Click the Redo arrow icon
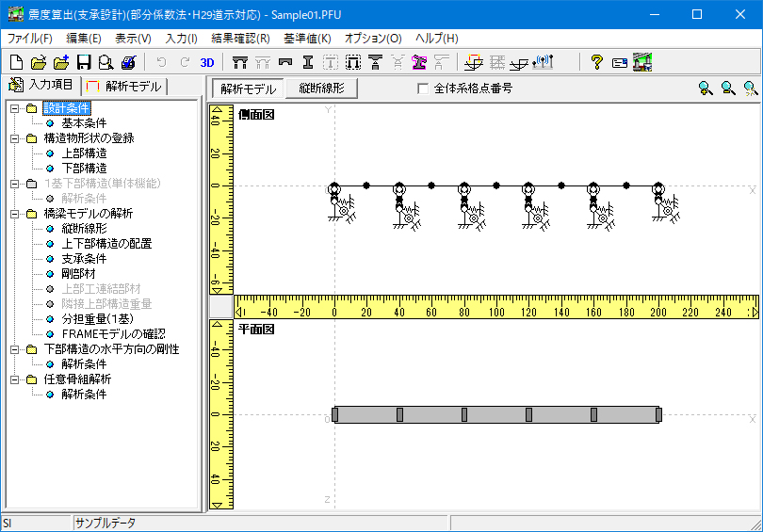Image resolution: width=763 pixels, height=532 pixels. (x=185, y=62)
